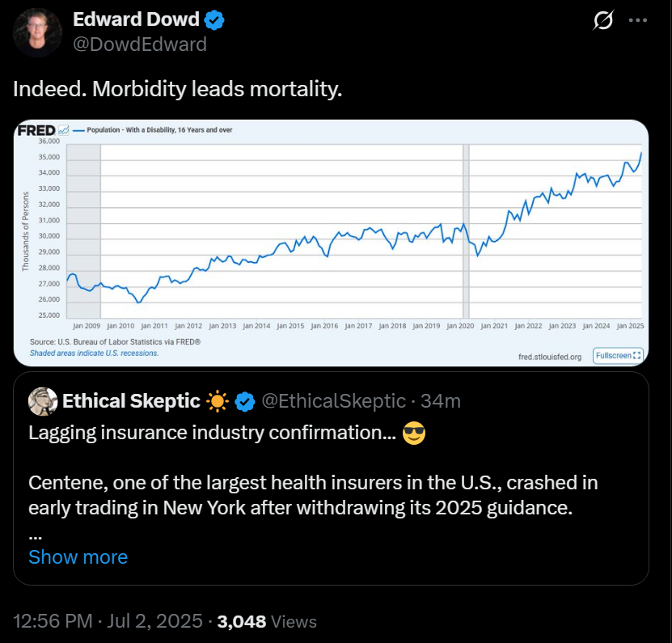Click the Edward Dowd display name
Screen dimensions: 672x643
coord(136,19)
